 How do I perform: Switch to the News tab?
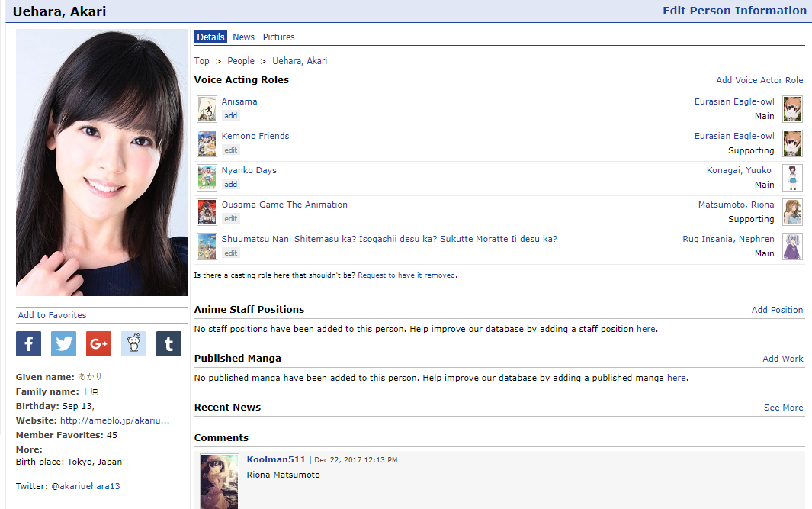(x=244, y=37)
